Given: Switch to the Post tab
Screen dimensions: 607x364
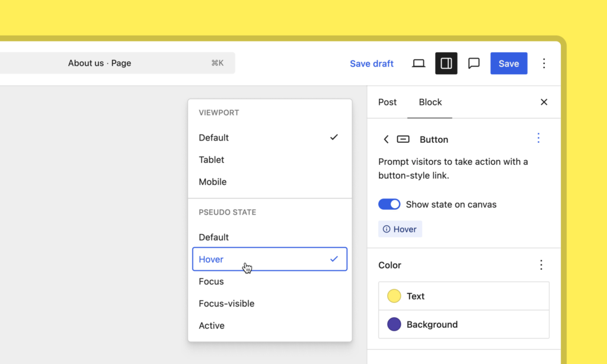Looking at the screenshot, I should tap(387, 102).
